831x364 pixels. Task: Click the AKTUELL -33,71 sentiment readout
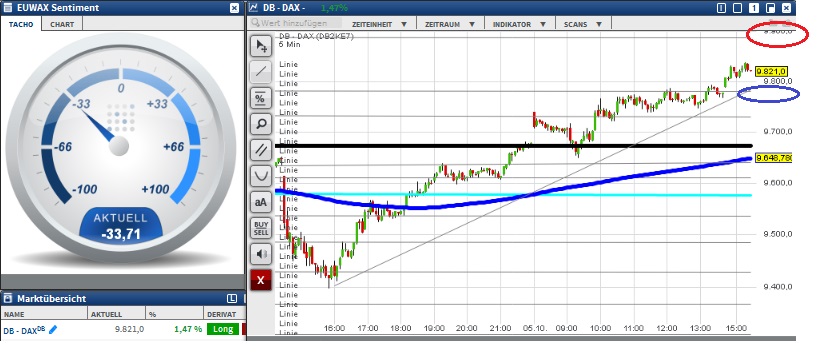(121, 226)
